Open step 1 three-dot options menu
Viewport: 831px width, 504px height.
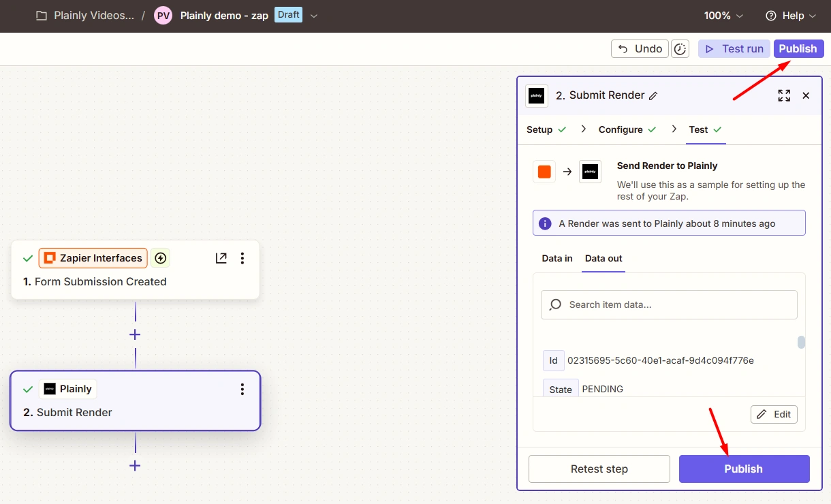(x=242, y=258)
